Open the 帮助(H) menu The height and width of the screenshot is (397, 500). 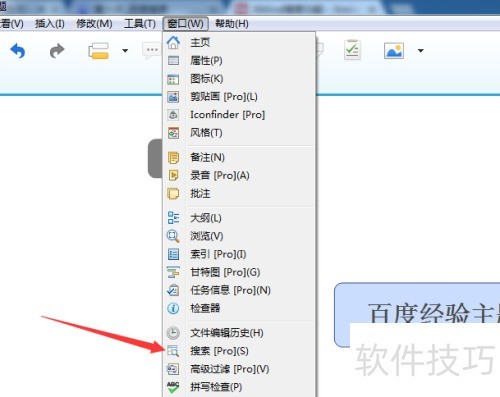click(x=232, y=24)
